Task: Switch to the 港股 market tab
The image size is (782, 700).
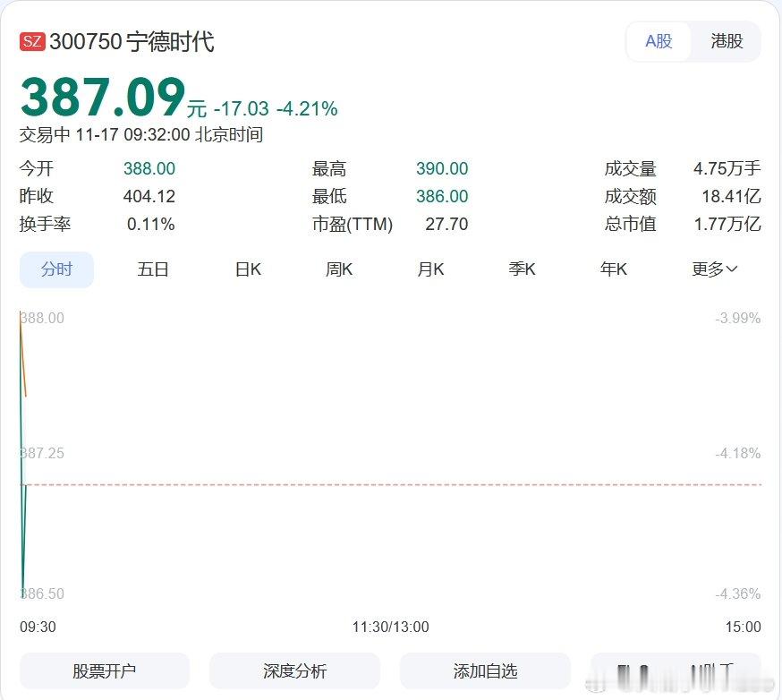Action: [727, 41]
